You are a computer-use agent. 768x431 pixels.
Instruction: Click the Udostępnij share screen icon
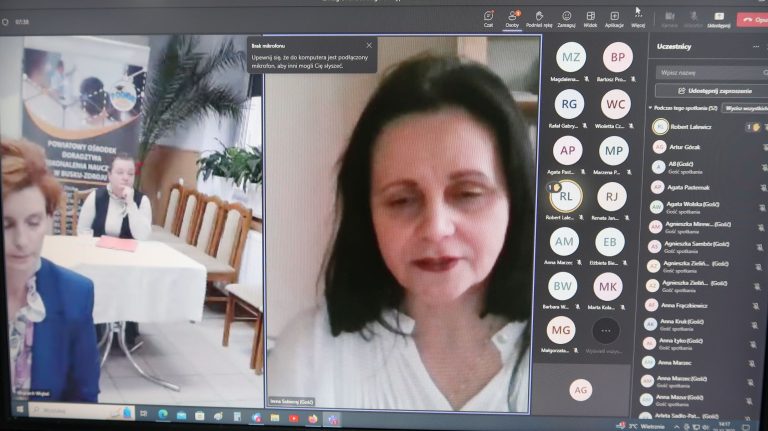pos(719,19)
